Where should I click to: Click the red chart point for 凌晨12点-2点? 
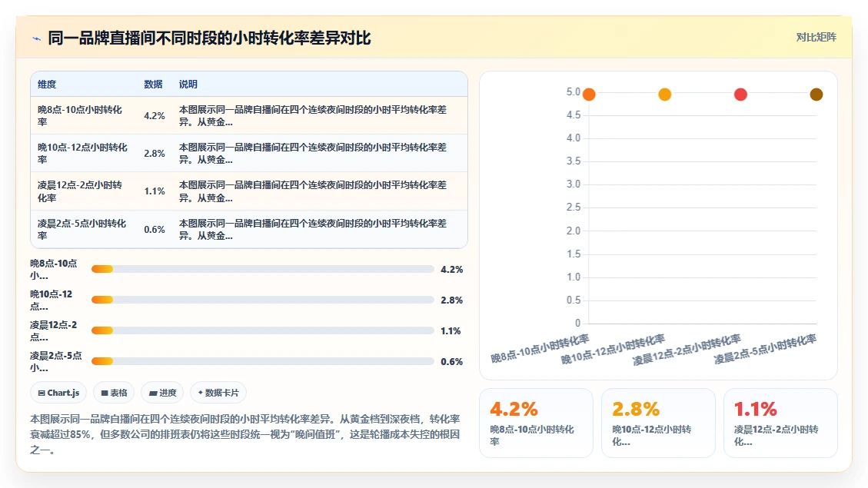(x=740, y=95)
